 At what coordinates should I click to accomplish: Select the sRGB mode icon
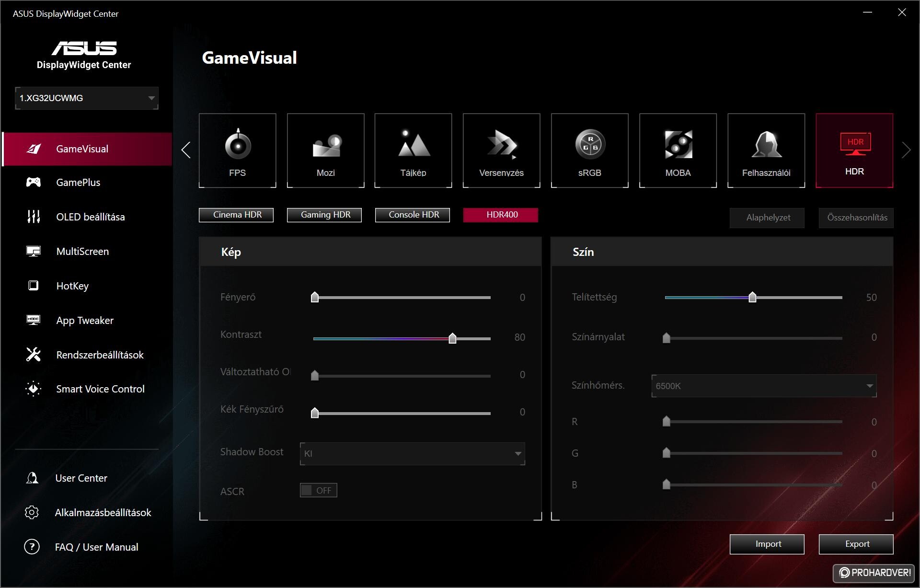[x=589, y=150]
